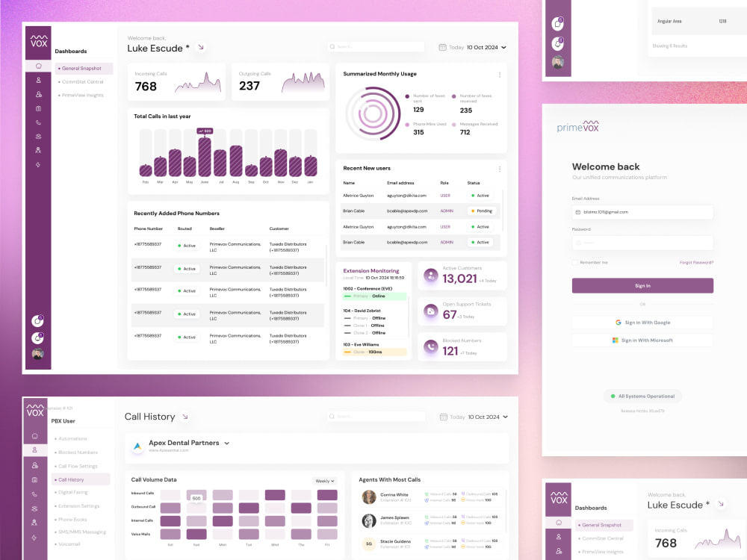
Task: Open Blocked Numbers in PBX User menu
Action: 78,452
